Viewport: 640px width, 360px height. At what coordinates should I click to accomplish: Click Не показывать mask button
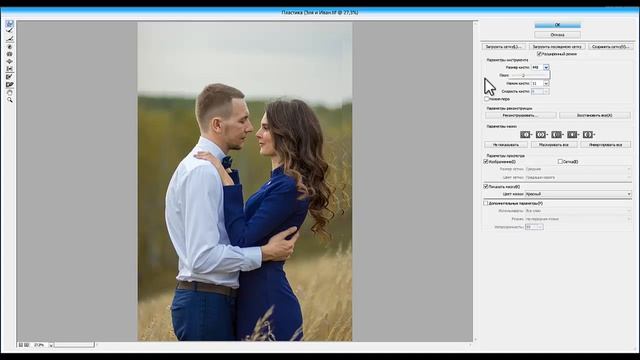pyautogui.click(x=506, y=144)
